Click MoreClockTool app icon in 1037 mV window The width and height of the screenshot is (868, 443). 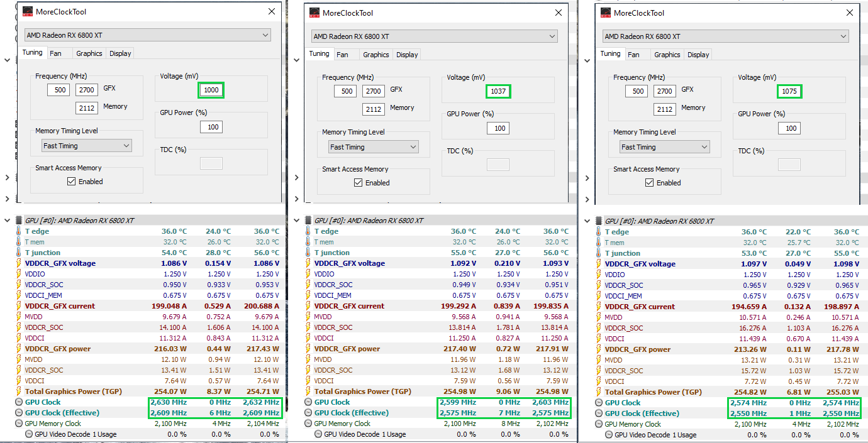click(x=314, y=13)
